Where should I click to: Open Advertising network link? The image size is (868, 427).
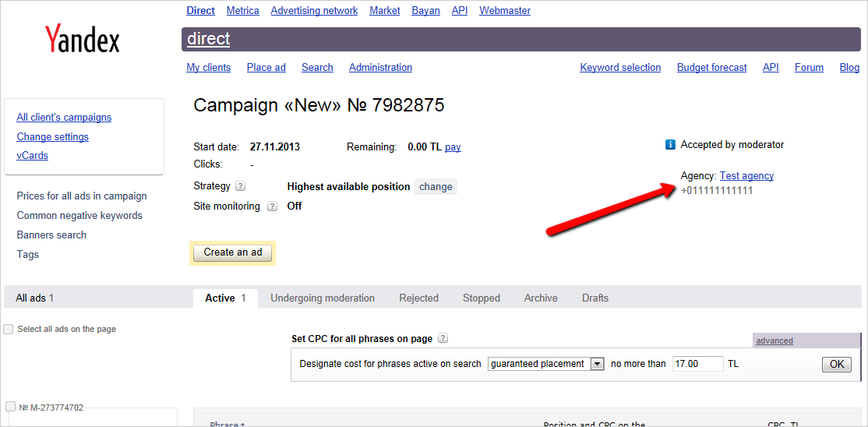(315, 11)
